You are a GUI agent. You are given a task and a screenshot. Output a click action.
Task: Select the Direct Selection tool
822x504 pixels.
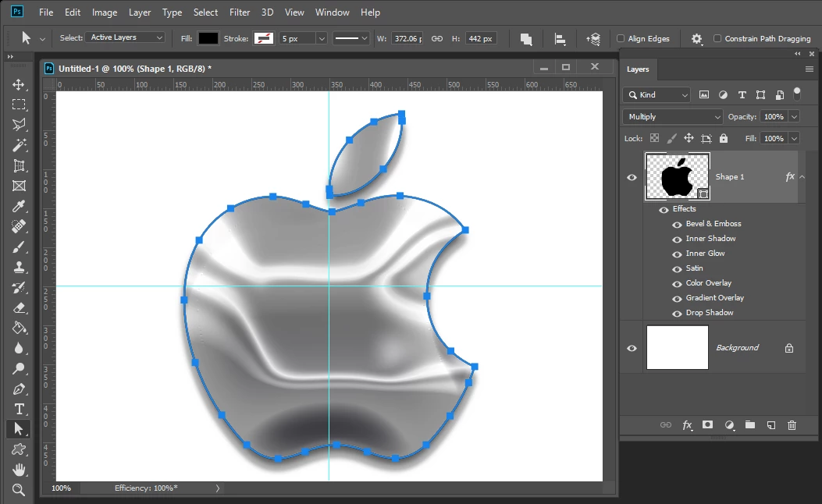(19, 429)
